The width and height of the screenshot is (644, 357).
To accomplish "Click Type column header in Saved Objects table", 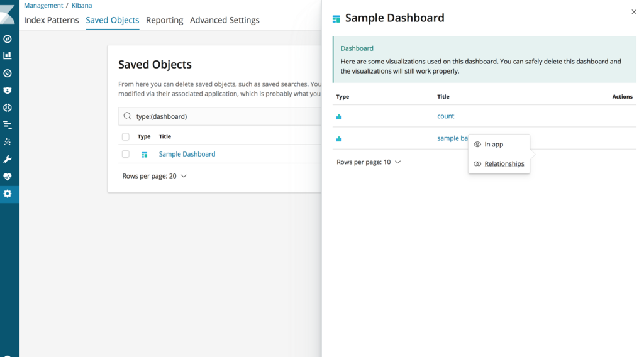I will tap(144, 136).
